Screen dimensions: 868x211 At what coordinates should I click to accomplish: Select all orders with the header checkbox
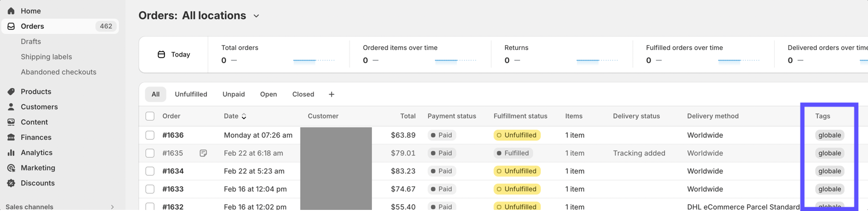[150, 116]
